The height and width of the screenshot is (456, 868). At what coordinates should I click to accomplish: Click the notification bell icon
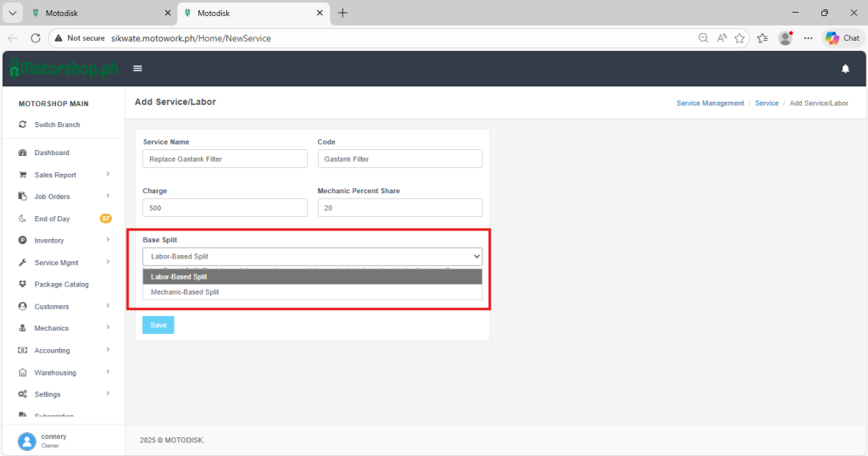(x=845, y=69)
